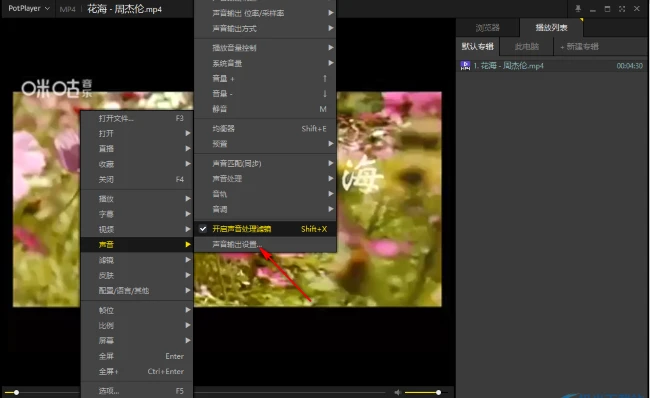
Task: Switch to the 播放列表 tab
Action: click(x=551, y=28)
